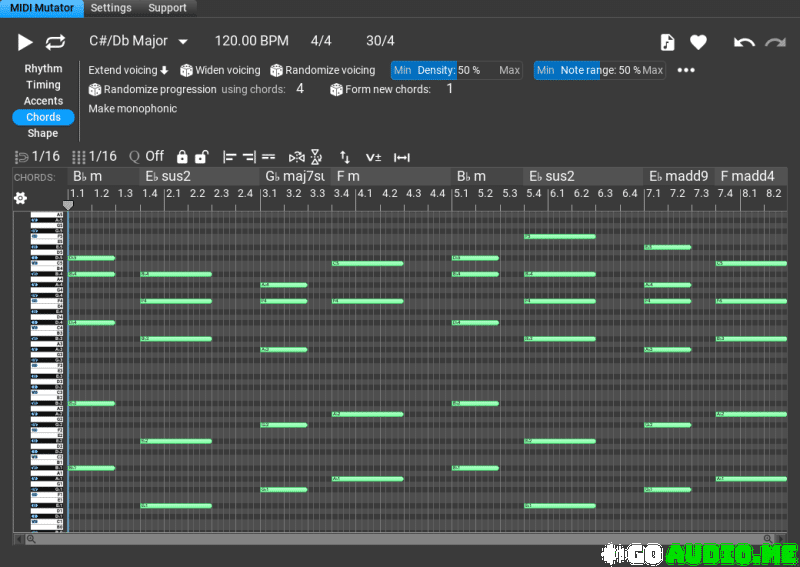Click the left zoom magnifier on scrollbar
800x567 pixels.
coord(31,539)
